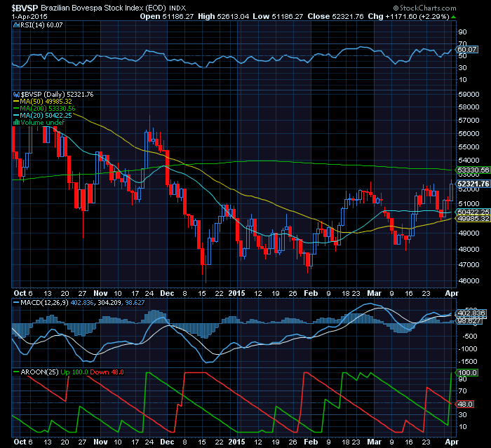Click the Oct 6 label on bottom axis

click(23, 442)
